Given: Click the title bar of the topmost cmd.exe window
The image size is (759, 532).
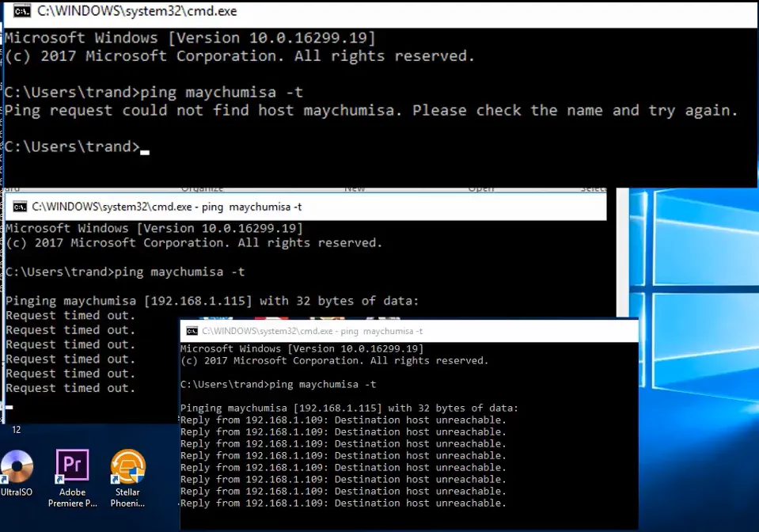Looking at the screenshot, I should pyautogui.click(x=396, y=11).
